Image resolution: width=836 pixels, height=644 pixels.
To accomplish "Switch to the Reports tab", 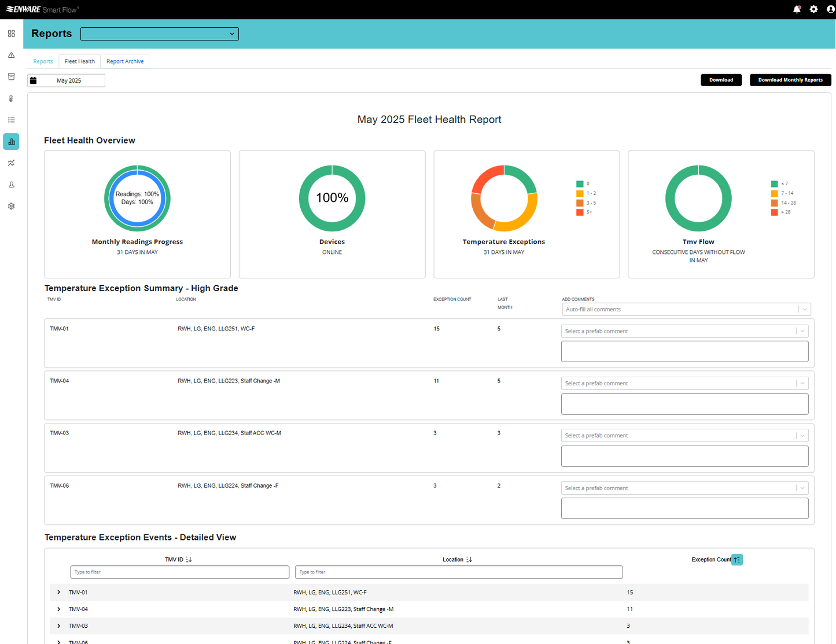I will tap(43, 61).
